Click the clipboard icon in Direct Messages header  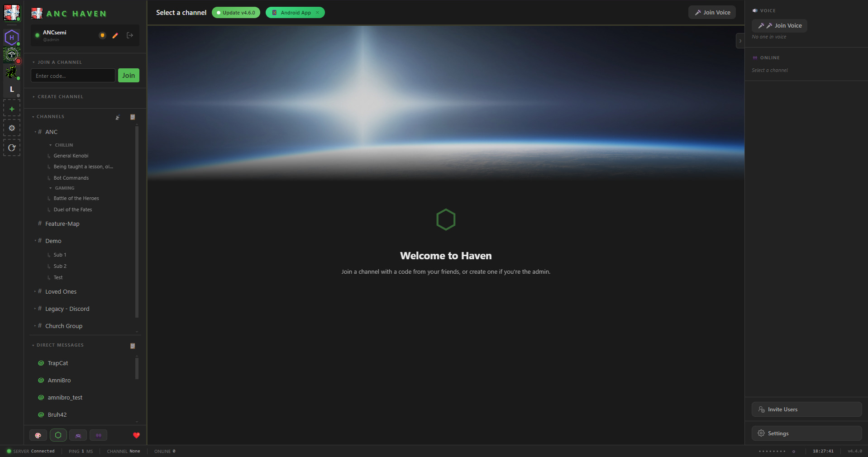133,346
